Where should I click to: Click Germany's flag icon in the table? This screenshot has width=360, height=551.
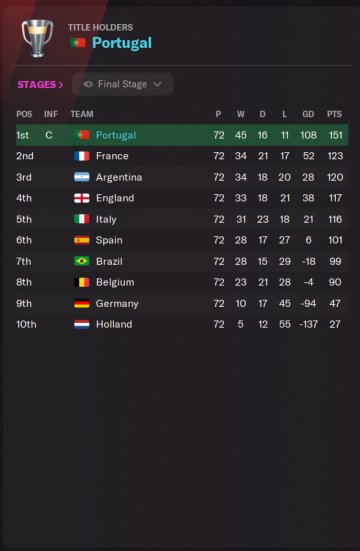82,303
